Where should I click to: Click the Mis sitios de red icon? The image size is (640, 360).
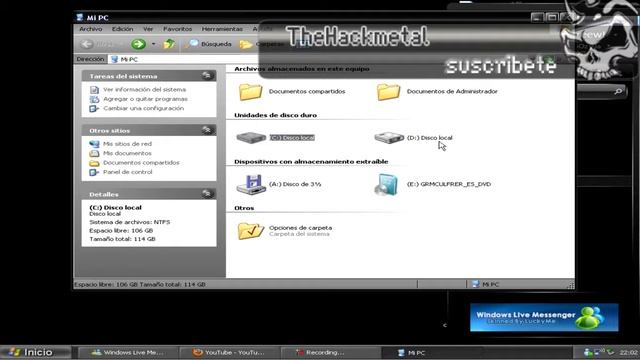point(94,144)
